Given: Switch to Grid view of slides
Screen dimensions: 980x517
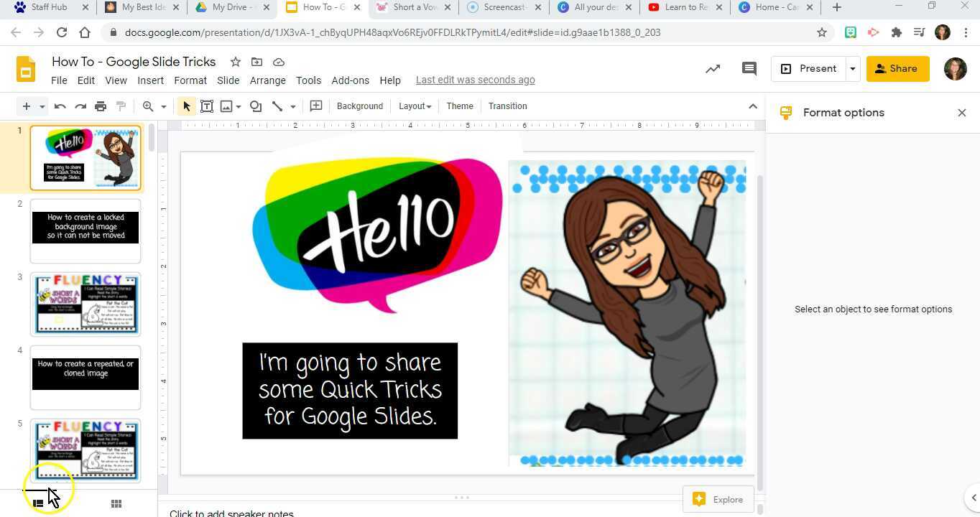Looking at the screenshot, I should pos(116,503).
